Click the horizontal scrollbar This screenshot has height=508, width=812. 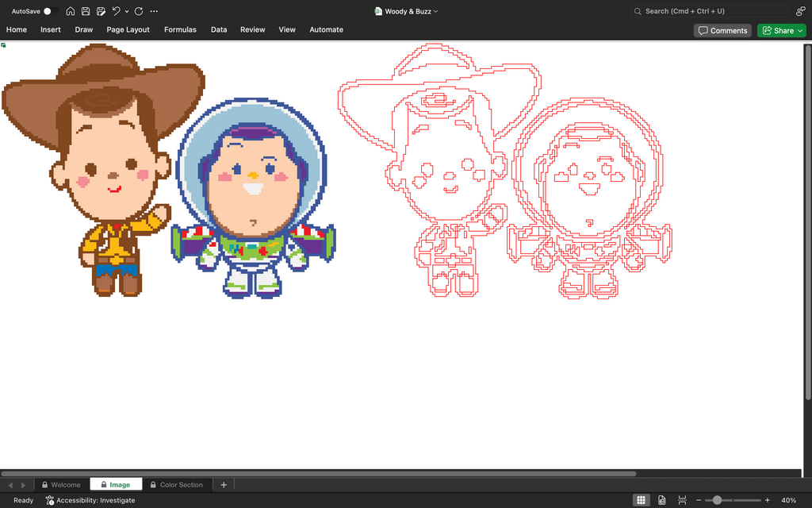click(x=319, y=473)
